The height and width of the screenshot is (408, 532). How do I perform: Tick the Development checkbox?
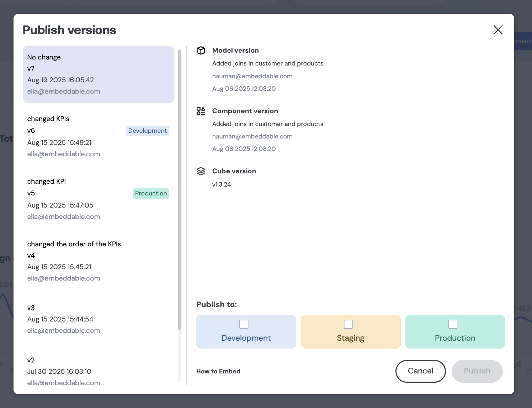tap(244, 324)
